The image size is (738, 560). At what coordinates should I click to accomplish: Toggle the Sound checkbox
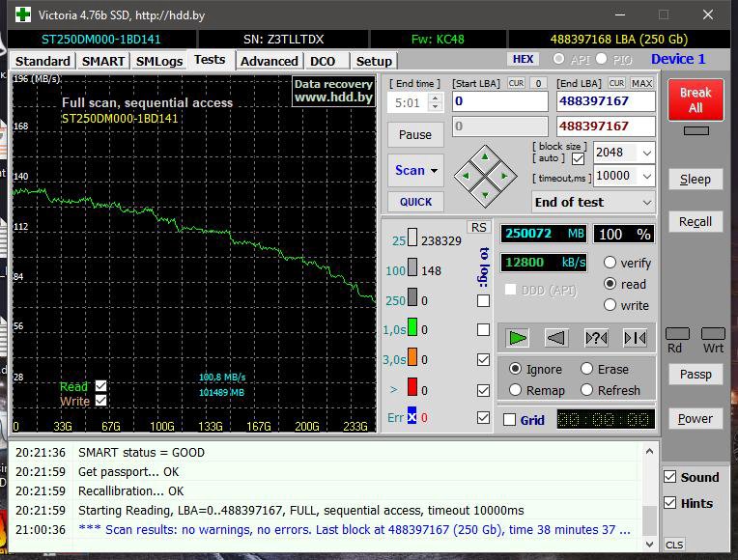pos(670,477)
